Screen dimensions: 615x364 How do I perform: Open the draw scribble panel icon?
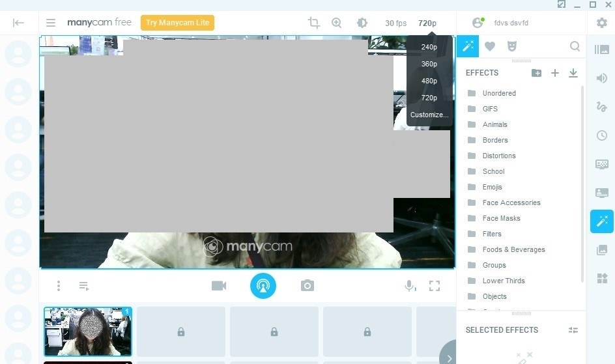(602, 107)
